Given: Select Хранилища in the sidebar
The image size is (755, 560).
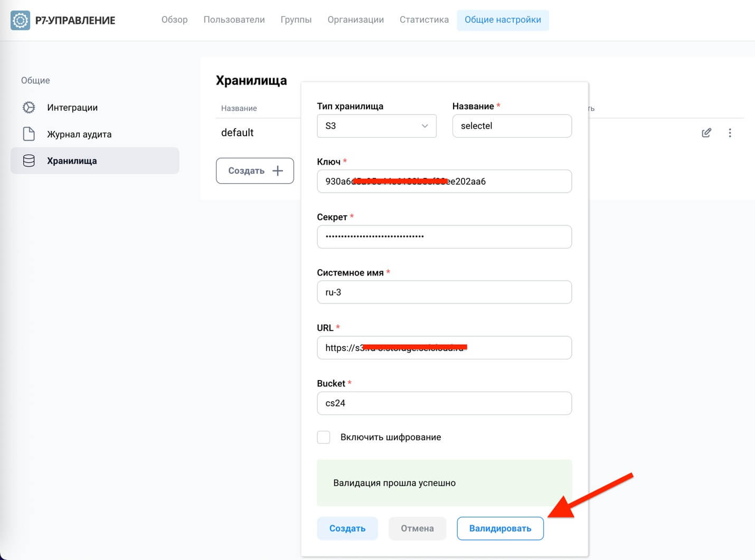Looking at the screenshot, I should 95,160.
